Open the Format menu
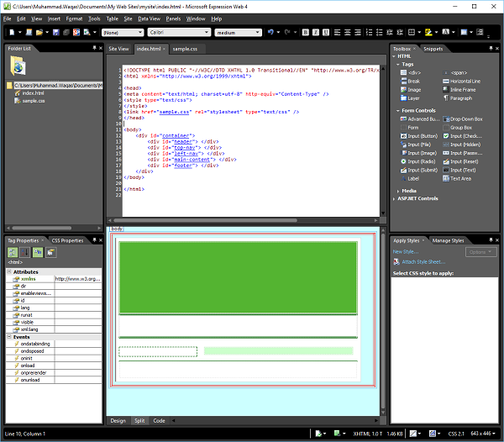The image size is (504, 442). coord(74,18)
